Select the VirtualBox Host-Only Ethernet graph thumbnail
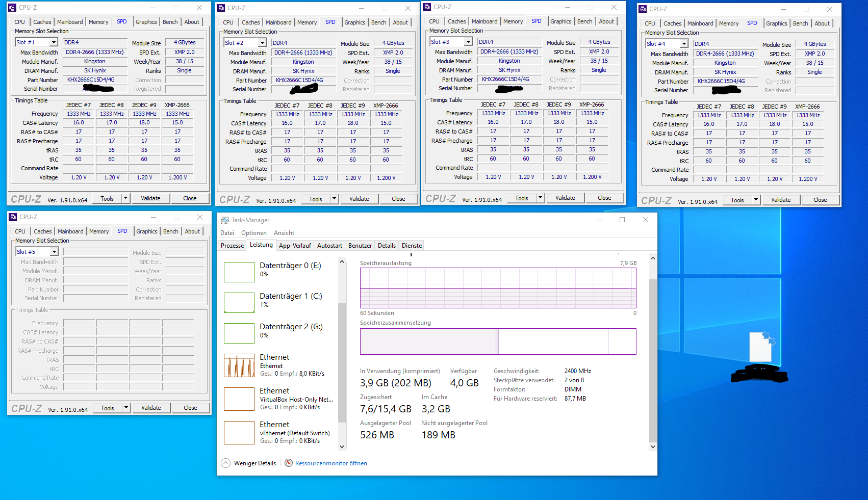The width and height of the screenshot is (868, 500). (239, 399)
